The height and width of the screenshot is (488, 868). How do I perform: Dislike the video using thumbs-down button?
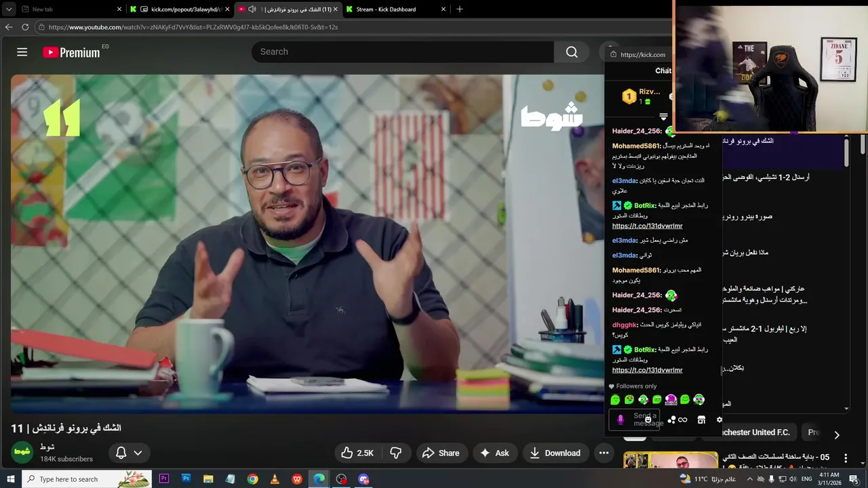click(396, 453)
